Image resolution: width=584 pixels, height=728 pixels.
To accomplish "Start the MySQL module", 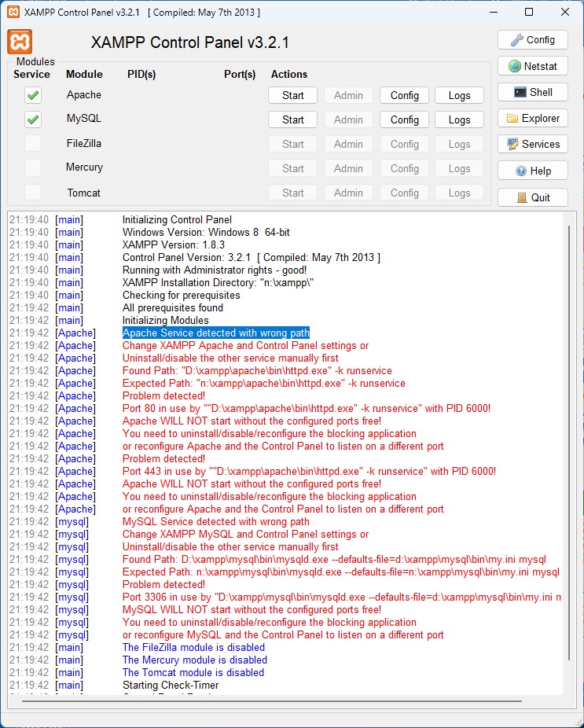I will tap(292, 119).
